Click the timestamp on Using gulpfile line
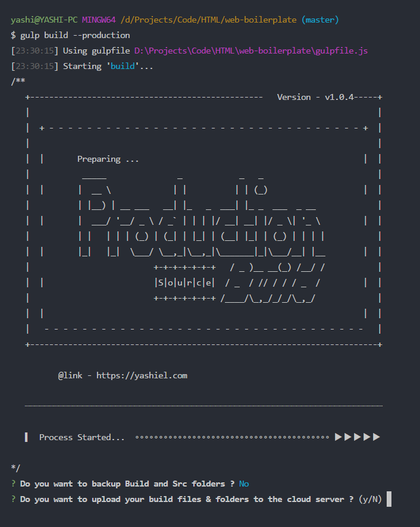The image size is (420, 527). 35,51
